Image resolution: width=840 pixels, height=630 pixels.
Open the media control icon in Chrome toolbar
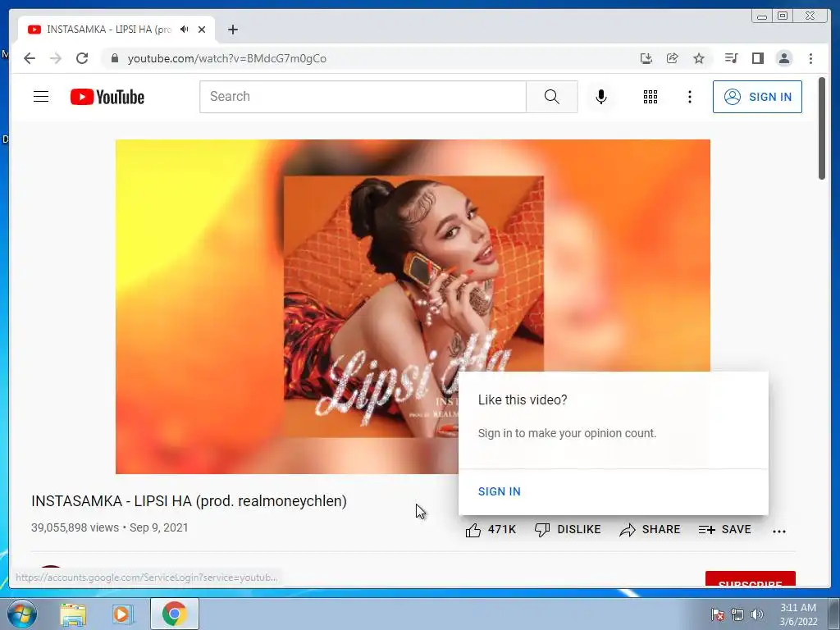731,58
